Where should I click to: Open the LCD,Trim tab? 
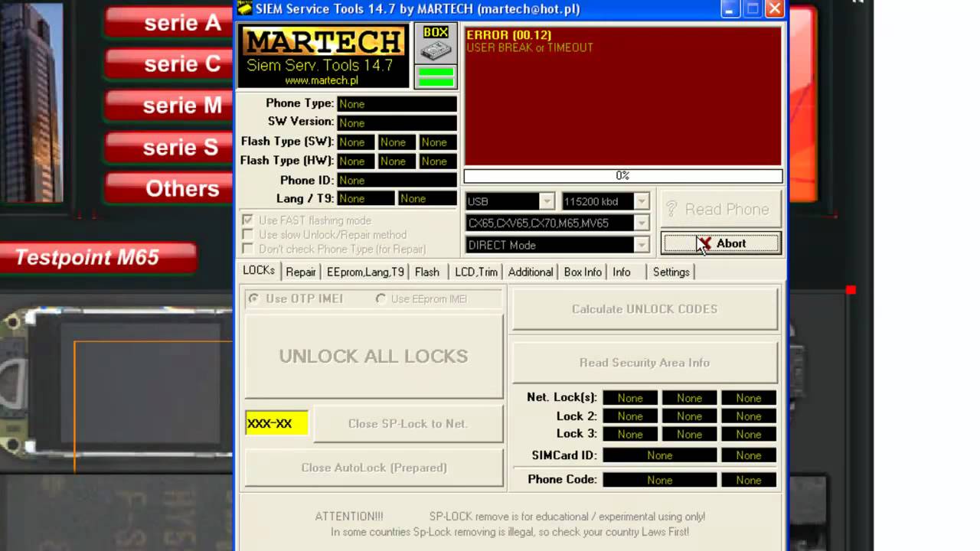tap(476, 272)
